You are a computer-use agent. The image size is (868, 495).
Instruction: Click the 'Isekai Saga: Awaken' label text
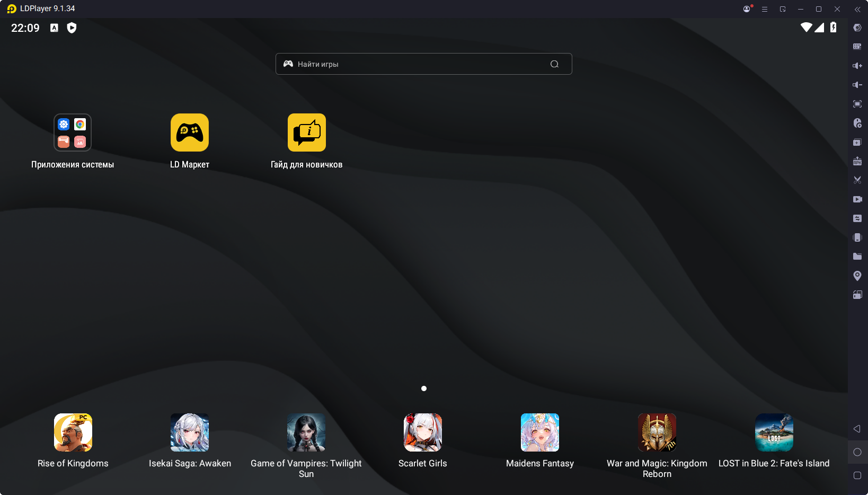pyautogui.click(x=190, y=464)
